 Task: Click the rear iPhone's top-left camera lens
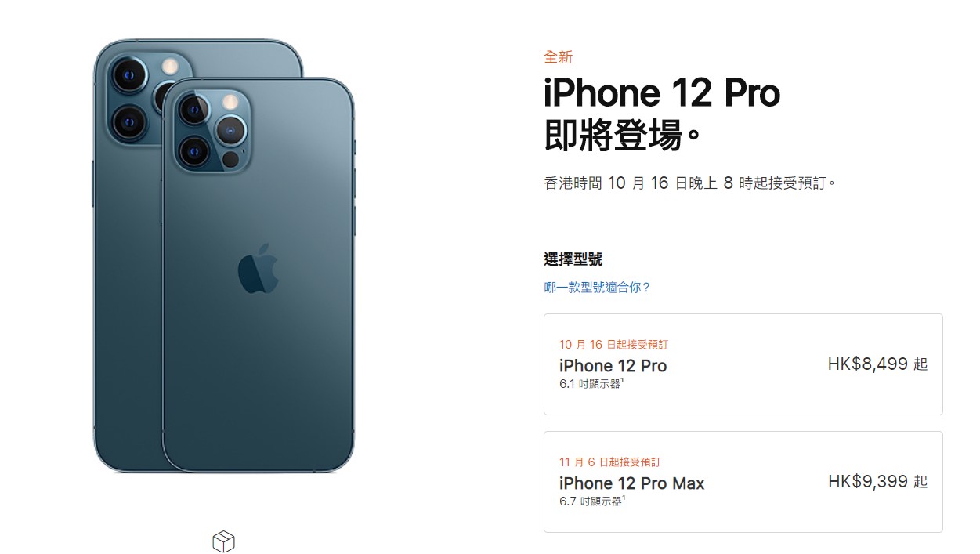(129, 77)
